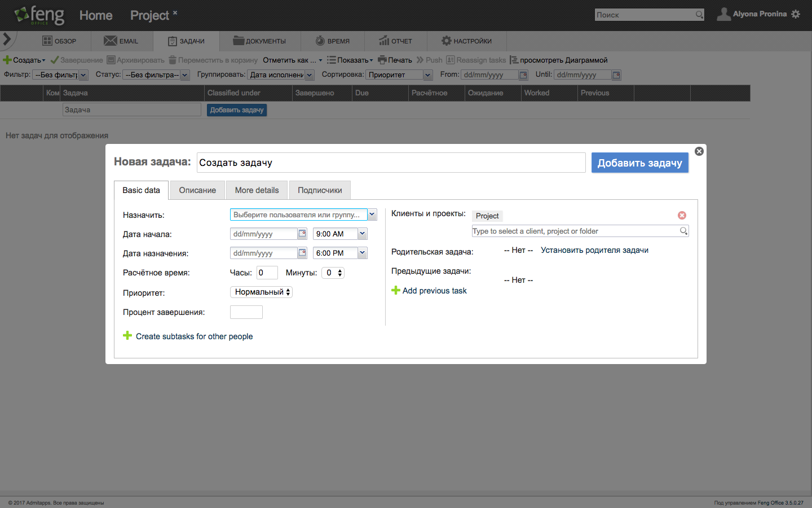
Task: Open the user settings gear icon
Action: pos(796,14)
